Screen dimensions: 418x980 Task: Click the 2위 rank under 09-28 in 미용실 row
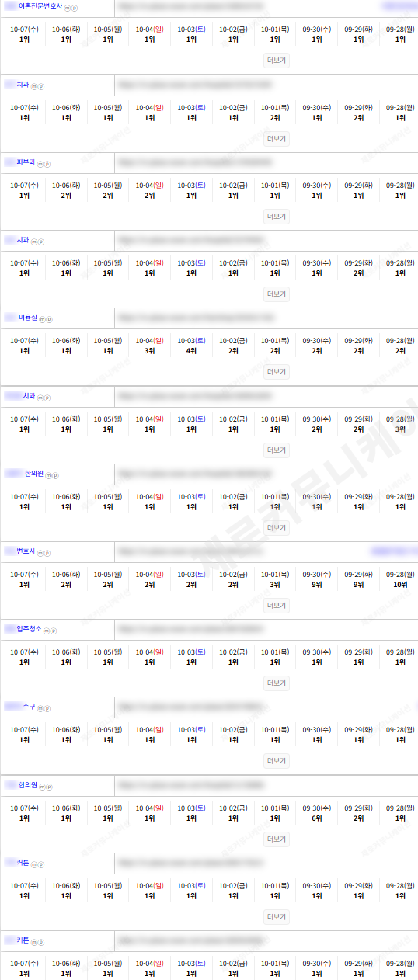400,351
